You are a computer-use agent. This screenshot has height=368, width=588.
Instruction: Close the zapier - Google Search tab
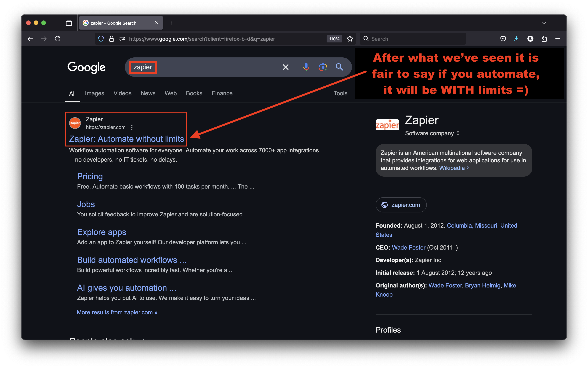[x=156, y=23]
